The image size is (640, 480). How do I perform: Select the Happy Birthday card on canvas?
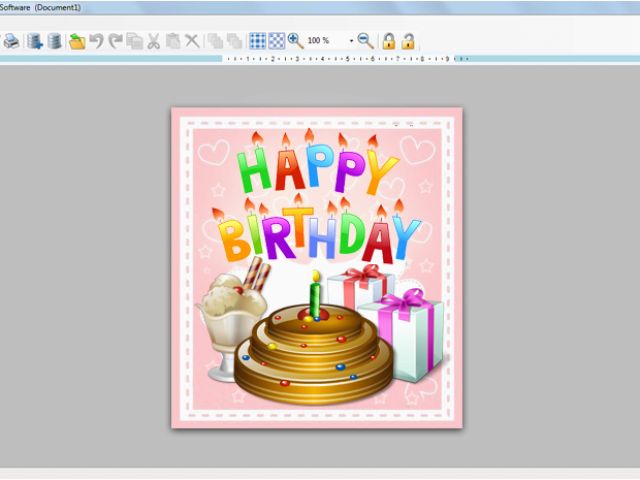(x=316, y=268)
